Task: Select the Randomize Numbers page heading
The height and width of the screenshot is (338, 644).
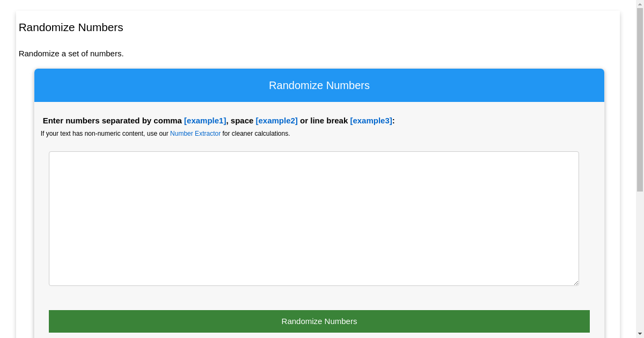Action: click(70, 27)
